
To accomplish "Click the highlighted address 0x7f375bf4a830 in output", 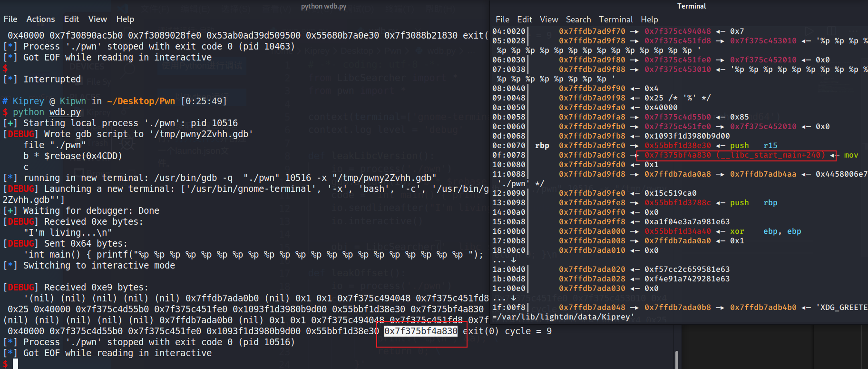I will coord(420,331).
